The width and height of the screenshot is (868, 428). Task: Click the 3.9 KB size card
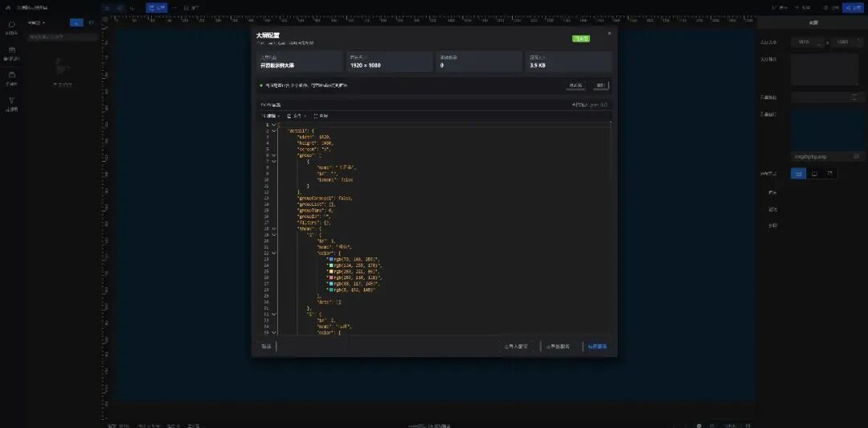[568, 61]
